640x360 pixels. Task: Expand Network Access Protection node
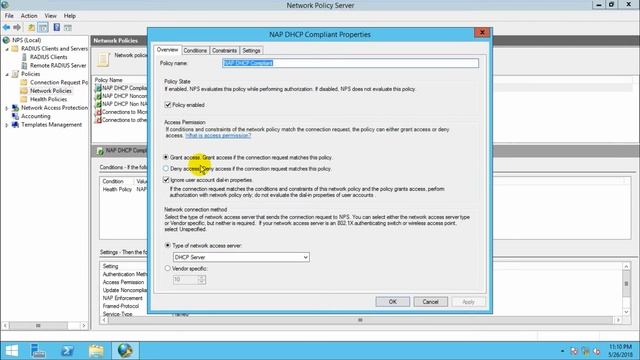click(7, 108)
